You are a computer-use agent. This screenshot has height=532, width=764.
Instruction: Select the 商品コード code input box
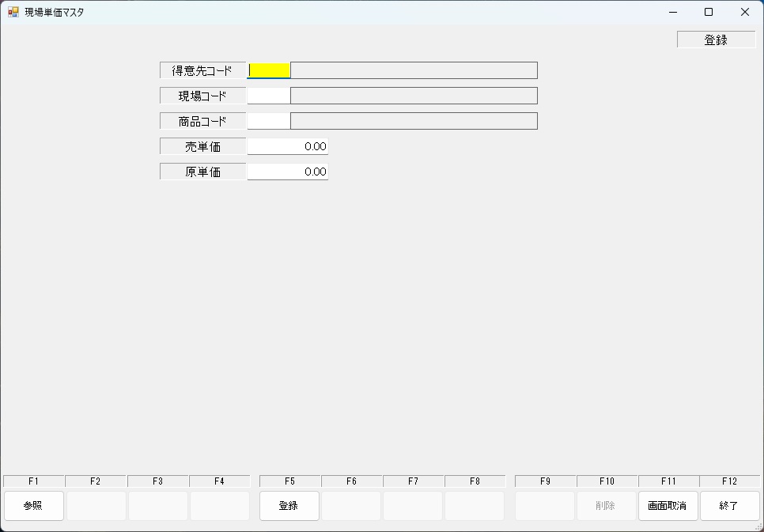(269, 121)
